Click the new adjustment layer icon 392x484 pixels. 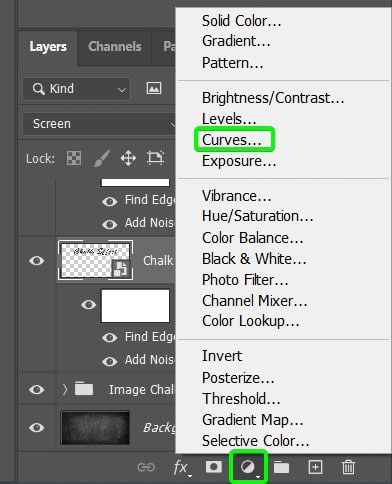248,467
